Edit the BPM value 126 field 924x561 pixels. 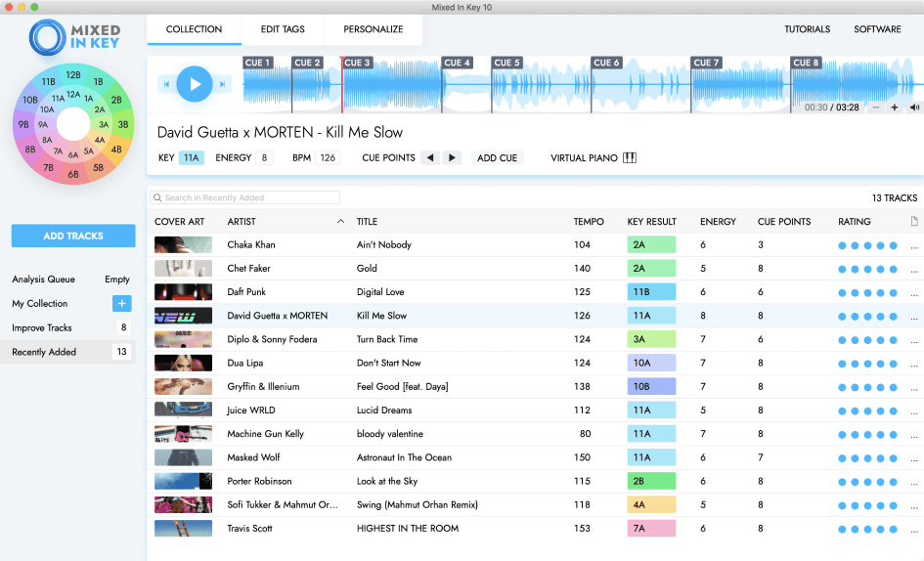click(x=328, y=158)
